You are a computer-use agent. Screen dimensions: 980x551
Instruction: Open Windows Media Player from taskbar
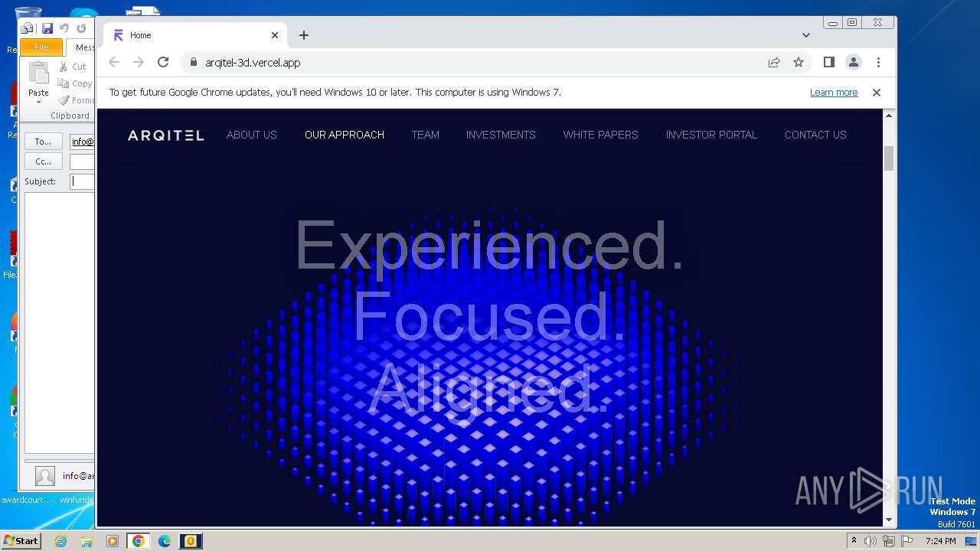[113, 541]
